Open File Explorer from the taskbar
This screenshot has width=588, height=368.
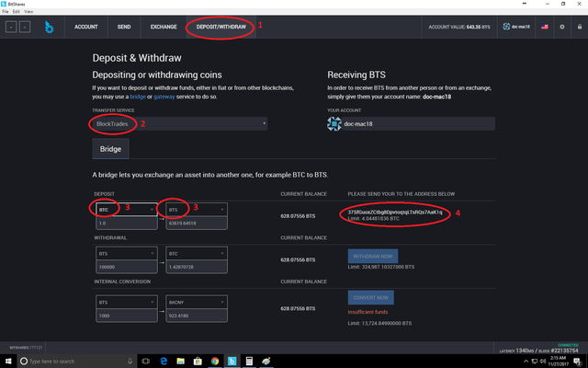click(181, 362)
